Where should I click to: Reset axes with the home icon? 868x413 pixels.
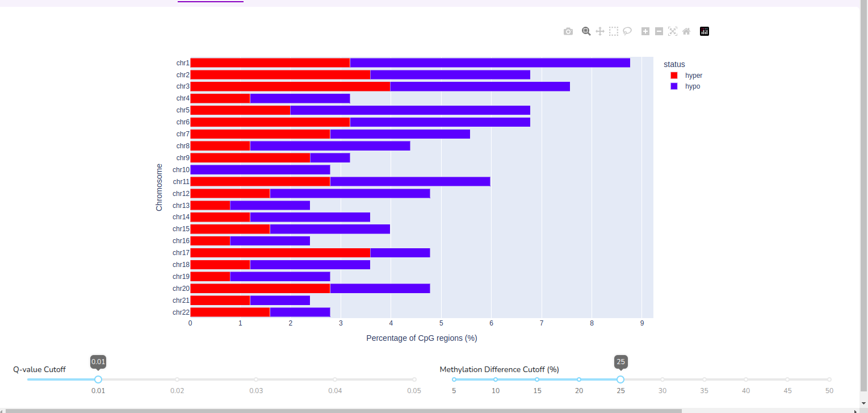[x=686, y=31]
